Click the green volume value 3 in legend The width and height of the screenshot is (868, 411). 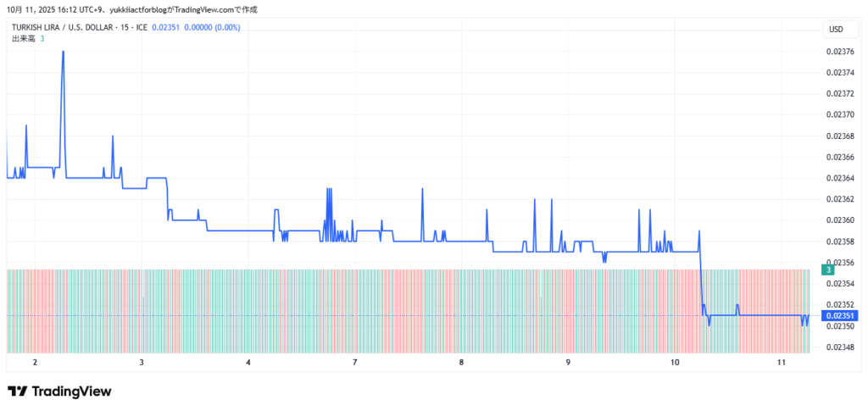click(42, 39)
